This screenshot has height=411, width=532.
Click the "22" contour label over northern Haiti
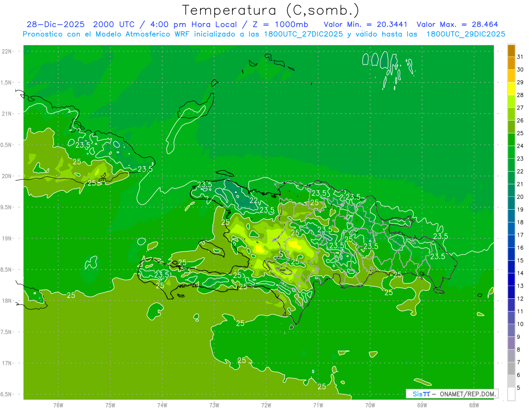253,200
